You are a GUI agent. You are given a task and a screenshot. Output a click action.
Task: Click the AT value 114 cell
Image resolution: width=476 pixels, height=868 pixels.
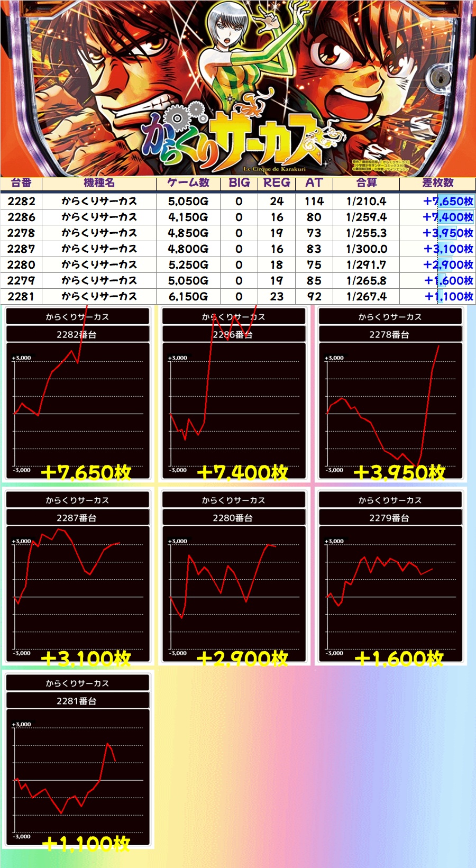pos(314,202)
